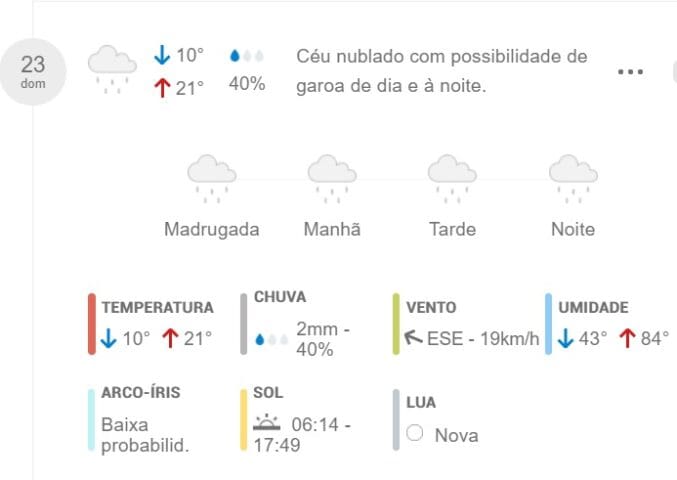This screenshot has width=677, height=480.
Task: Click the blue down arrow beside 10° at the top
Action: click(x=162, y=55)
